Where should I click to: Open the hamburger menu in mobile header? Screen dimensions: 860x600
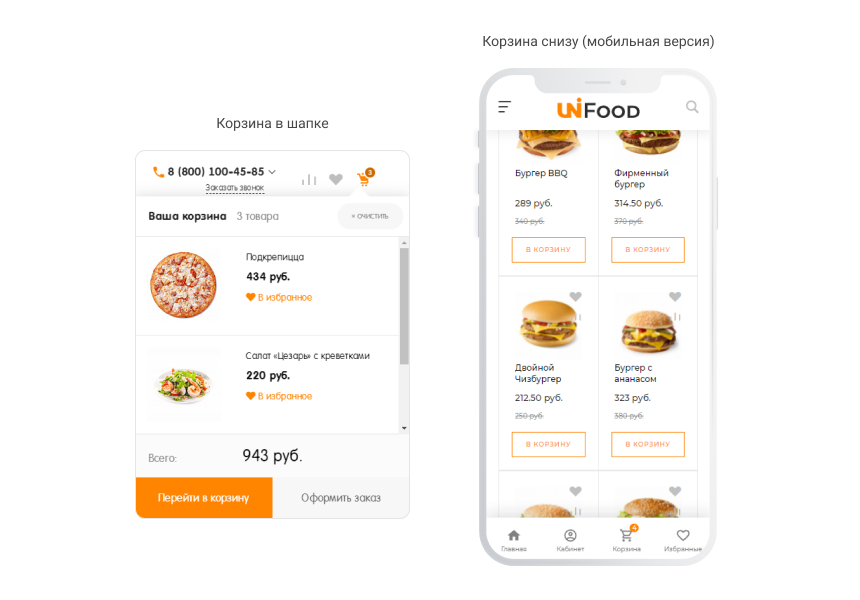click(x=505, y=107)
